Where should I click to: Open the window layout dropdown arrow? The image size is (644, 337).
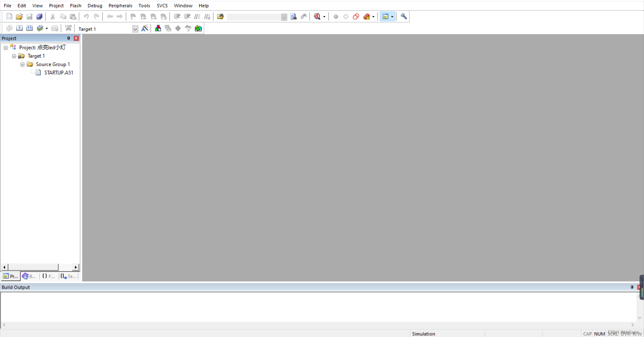392,17
